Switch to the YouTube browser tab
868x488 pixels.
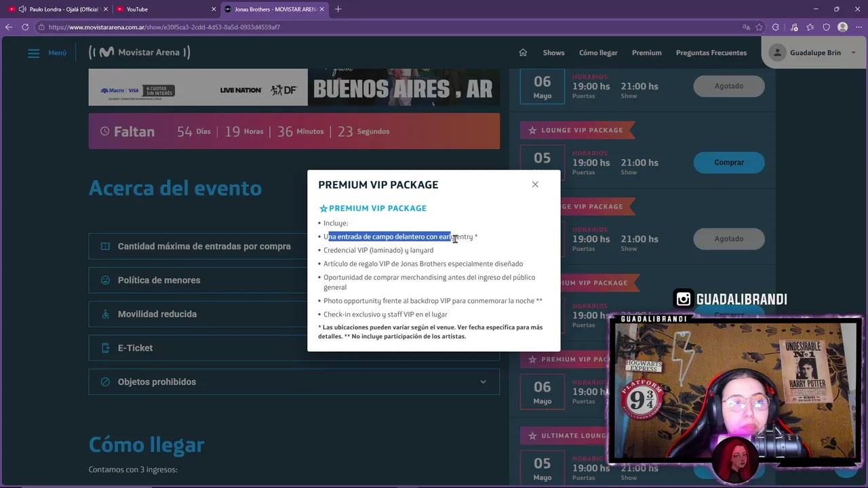(165, 9)
